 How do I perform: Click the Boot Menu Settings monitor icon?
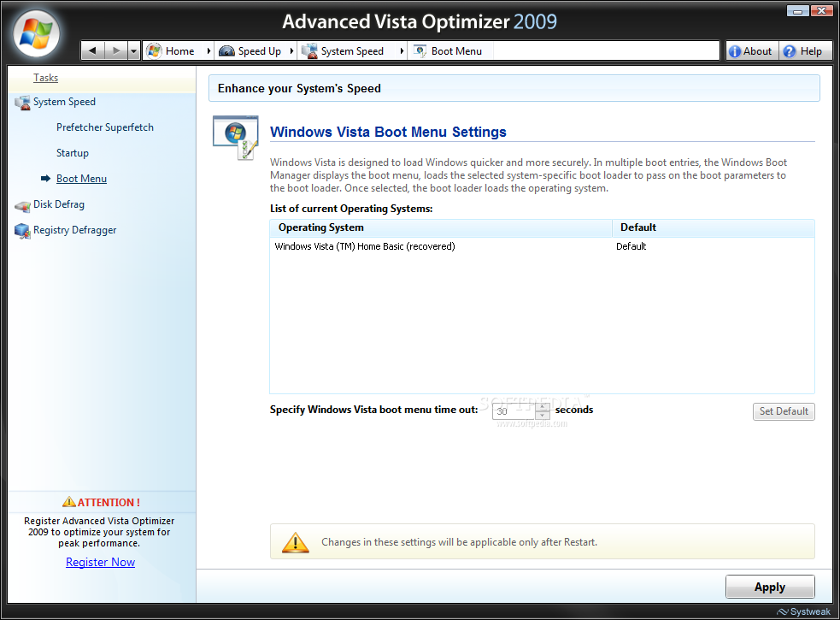click(x=236, y=138)
